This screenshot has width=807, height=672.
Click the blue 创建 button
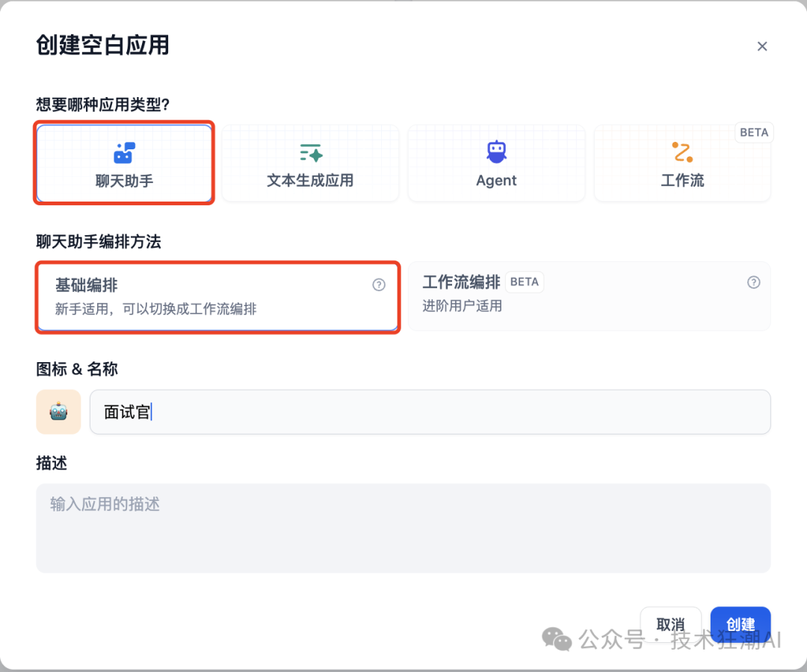click(740, 624)
